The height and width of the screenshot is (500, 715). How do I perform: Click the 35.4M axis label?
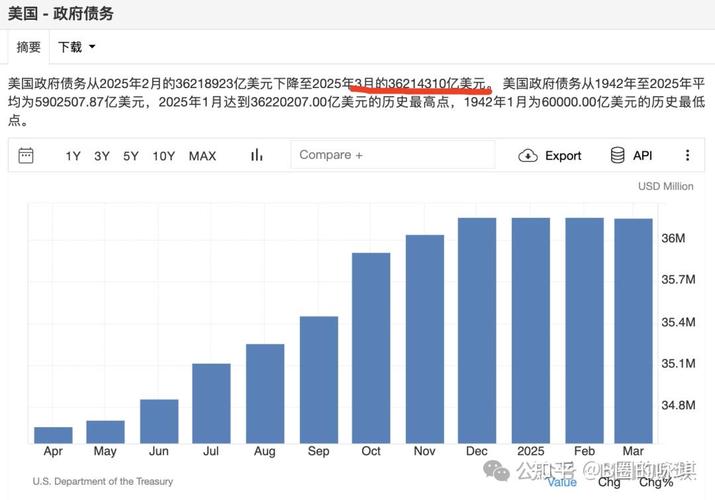pos(679,322)
